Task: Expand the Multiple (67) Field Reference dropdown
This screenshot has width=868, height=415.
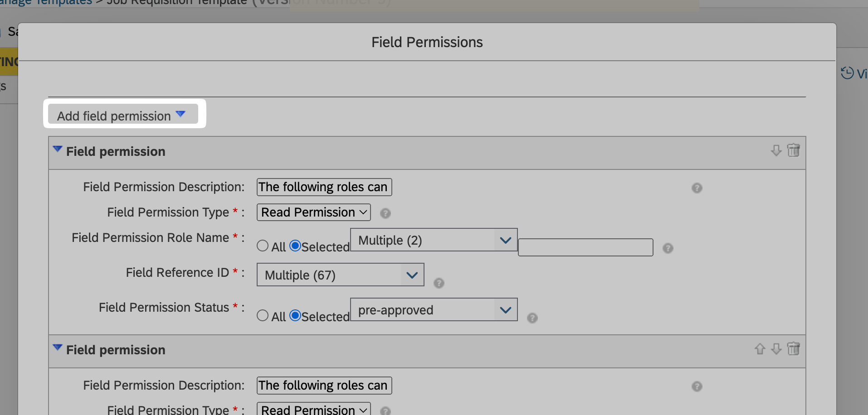Action: [341, 275]
